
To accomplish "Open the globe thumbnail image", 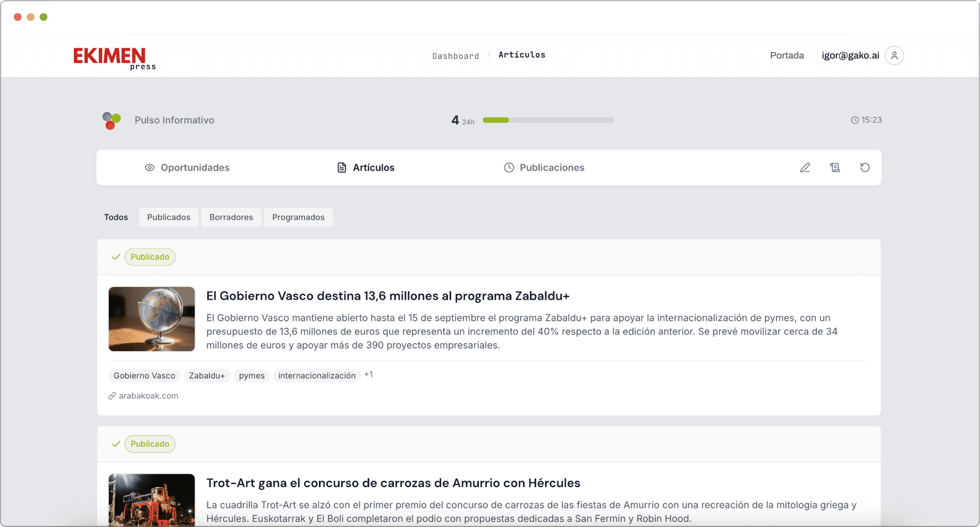I will [x=152, y=319].
